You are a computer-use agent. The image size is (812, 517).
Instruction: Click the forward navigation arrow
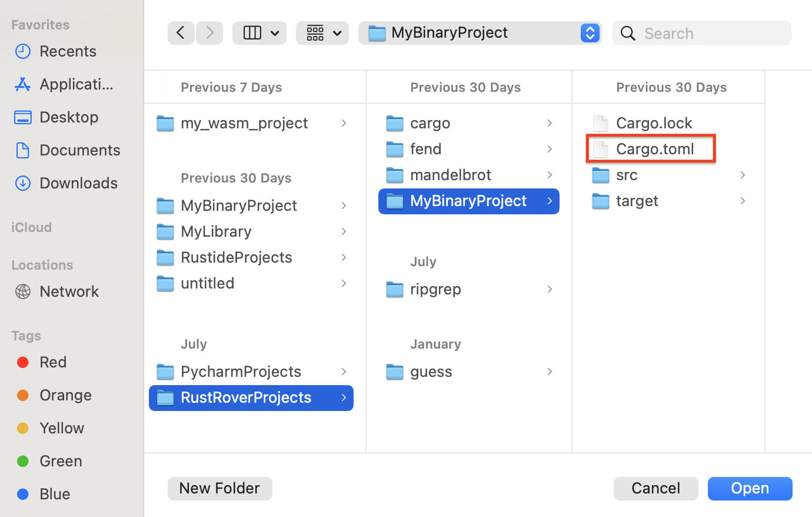209,33
